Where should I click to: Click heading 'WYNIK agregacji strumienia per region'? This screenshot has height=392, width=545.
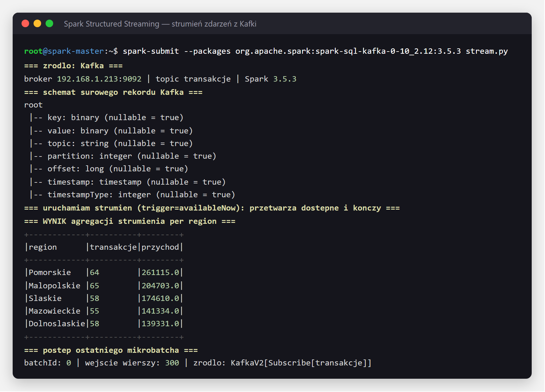[x=130, y=221]
